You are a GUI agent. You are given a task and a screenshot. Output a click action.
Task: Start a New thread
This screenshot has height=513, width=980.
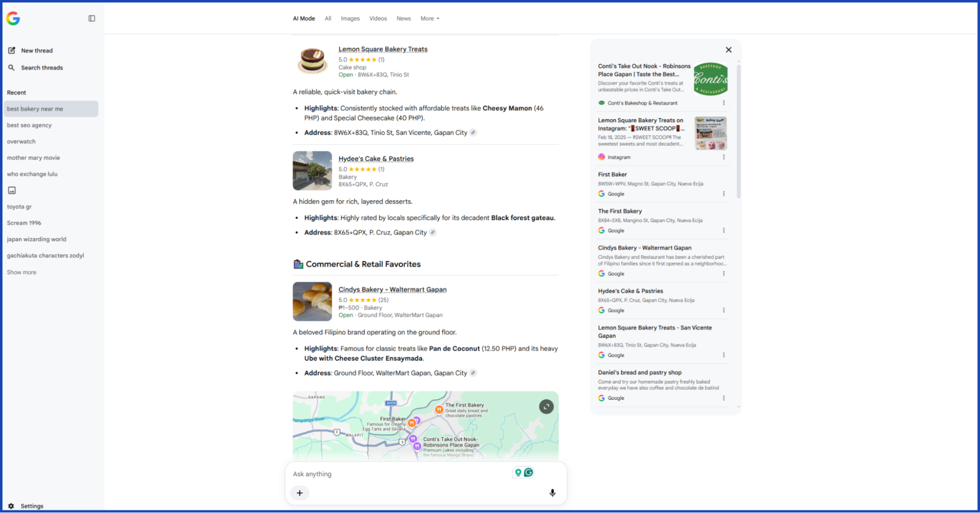pos(30,50)
